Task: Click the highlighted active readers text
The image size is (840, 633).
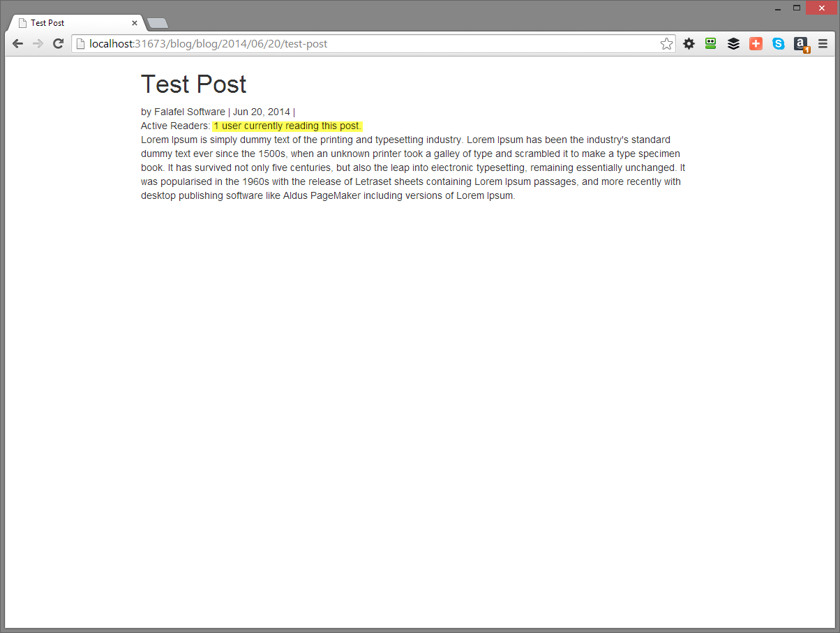Action: [x=287, y=126]
